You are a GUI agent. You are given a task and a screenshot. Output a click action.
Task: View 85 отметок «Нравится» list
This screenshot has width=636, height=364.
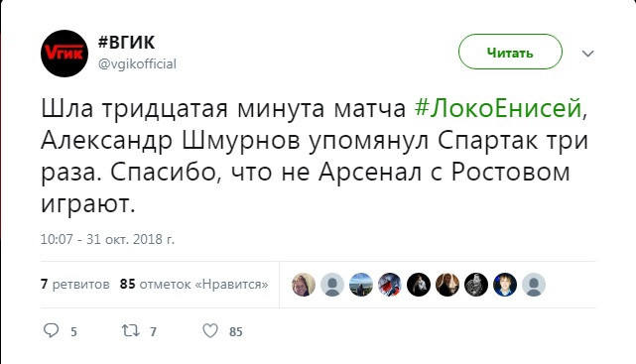click(193, 284)
